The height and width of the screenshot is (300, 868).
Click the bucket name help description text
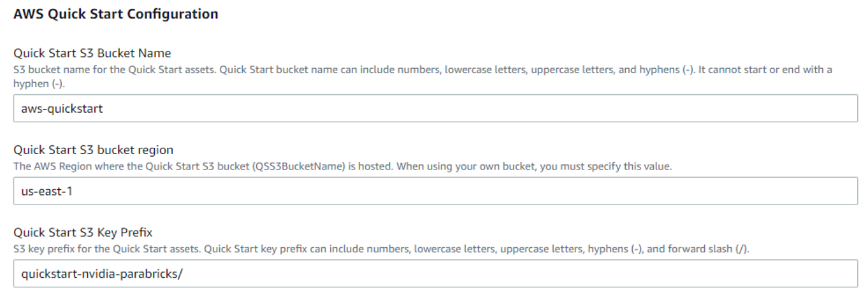click(423, 76)
